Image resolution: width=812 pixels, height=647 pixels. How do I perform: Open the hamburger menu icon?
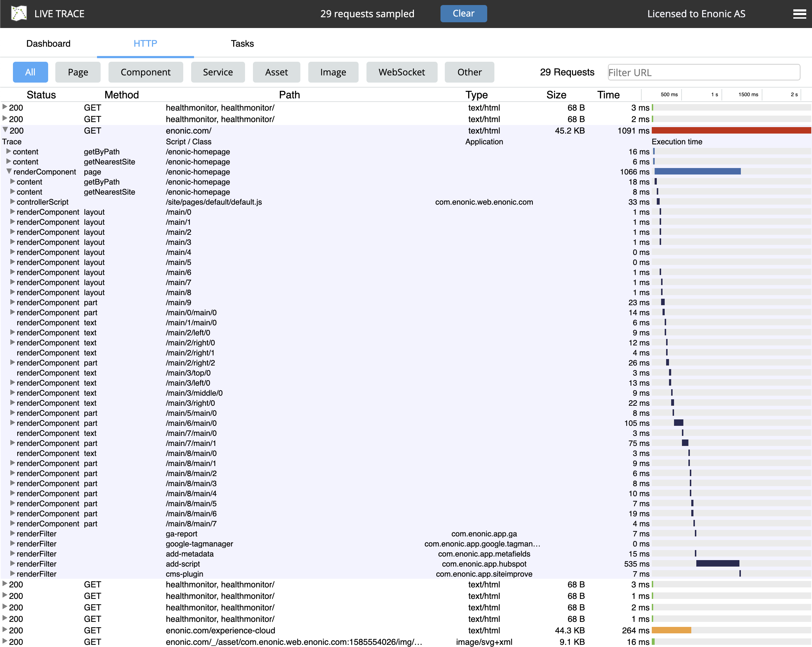(799, 14)
